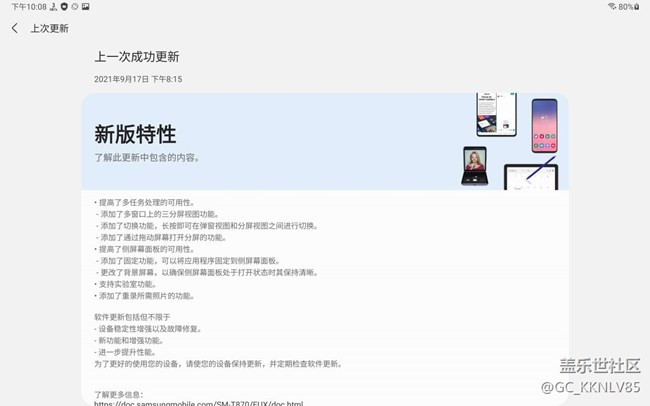Screen dimensions: 650x406
Task: Tap the 新版特性 banner title
Action: pos(135,134)
